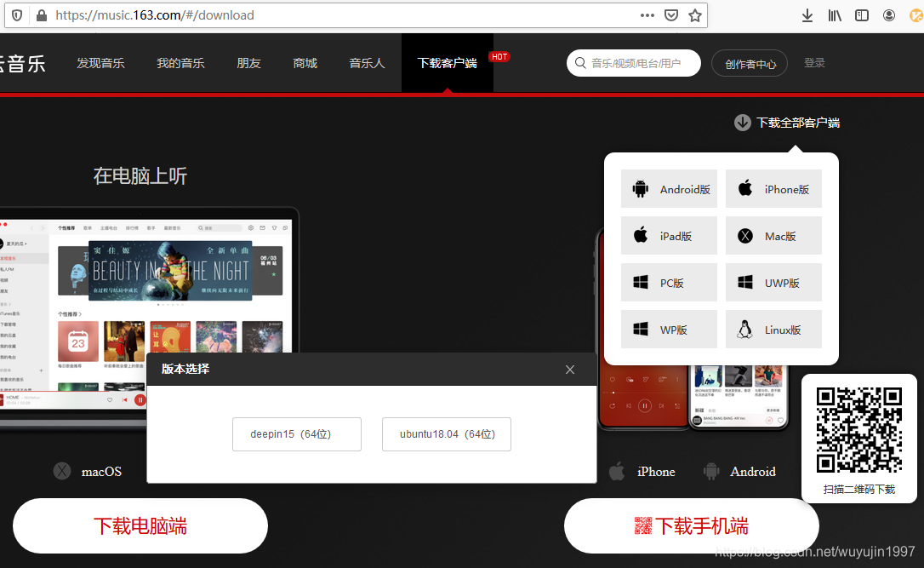Click 下载全部客户端 link
This screenshot has height=568, width=924.
pyautogui.click(x=798, y=123)
